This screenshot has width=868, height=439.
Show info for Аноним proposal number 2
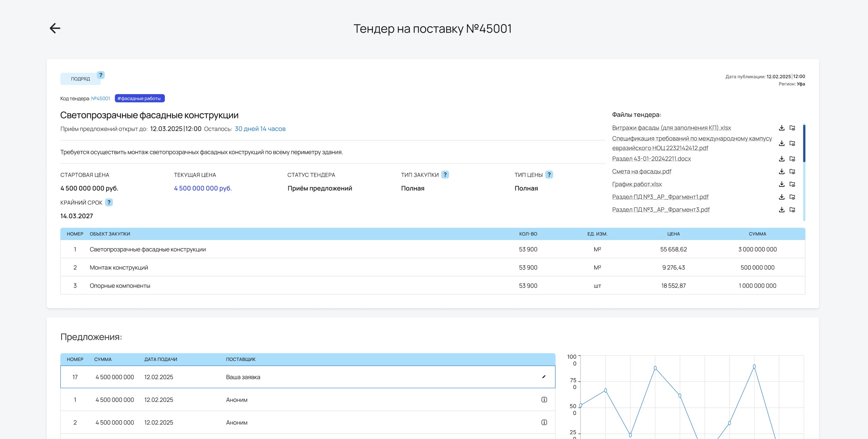click(544, 423)
